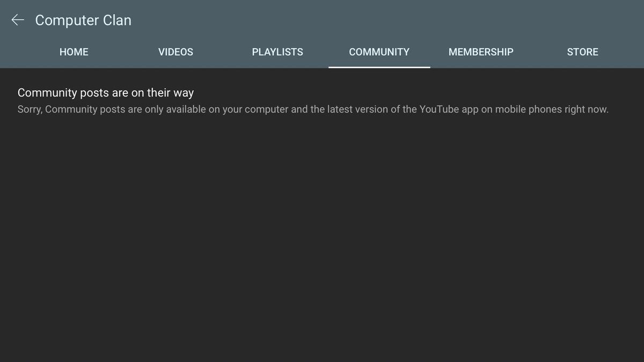
Task: Click the white underline below COMMUNITY
Action: [x=379, y=67]
